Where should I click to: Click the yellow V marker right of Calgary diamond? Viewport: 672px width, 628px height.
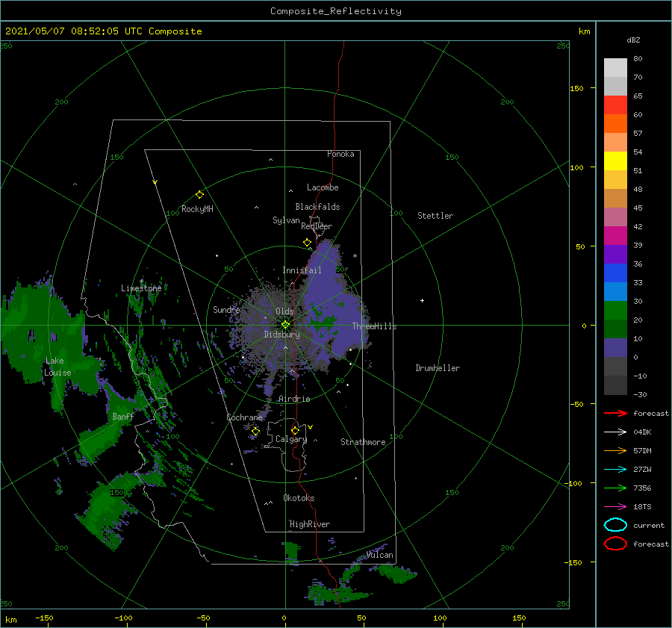[x=311, y=427]
